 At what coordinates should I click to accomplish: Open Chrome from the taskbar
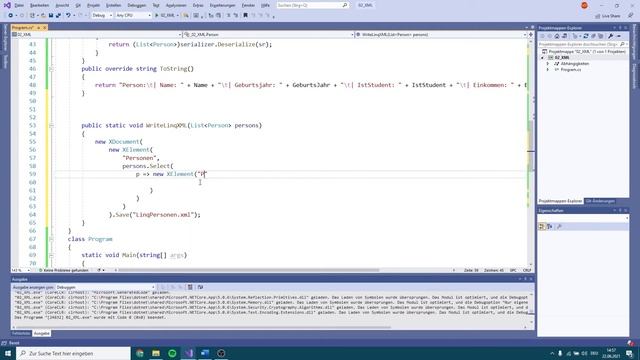pos(140,353)
